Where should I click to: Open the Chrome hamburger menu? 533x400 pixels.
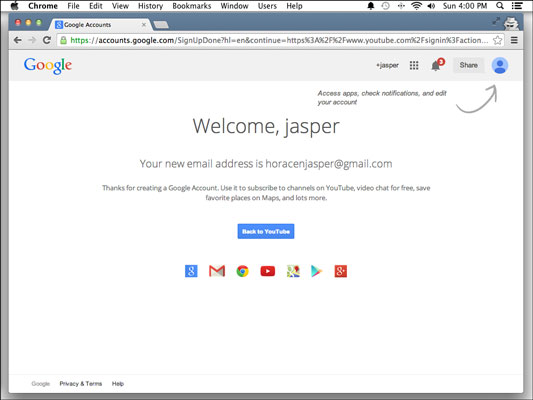point(514,40)
